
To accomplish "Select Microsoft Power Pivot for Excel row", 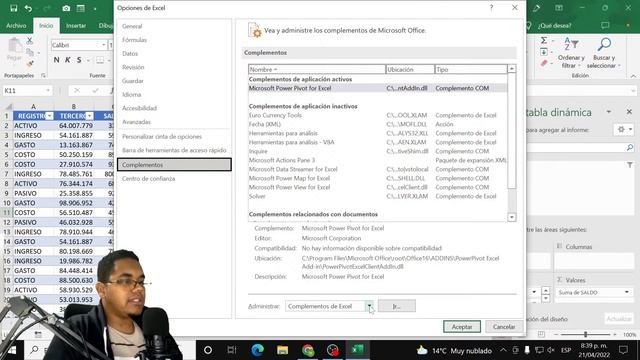I will (378, 88).
